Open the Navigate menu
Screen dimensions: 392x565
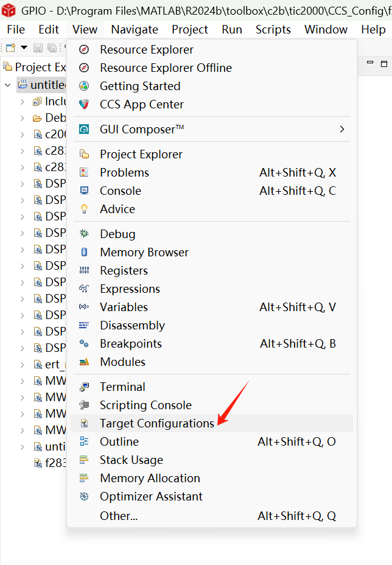(x=135, y=29)
